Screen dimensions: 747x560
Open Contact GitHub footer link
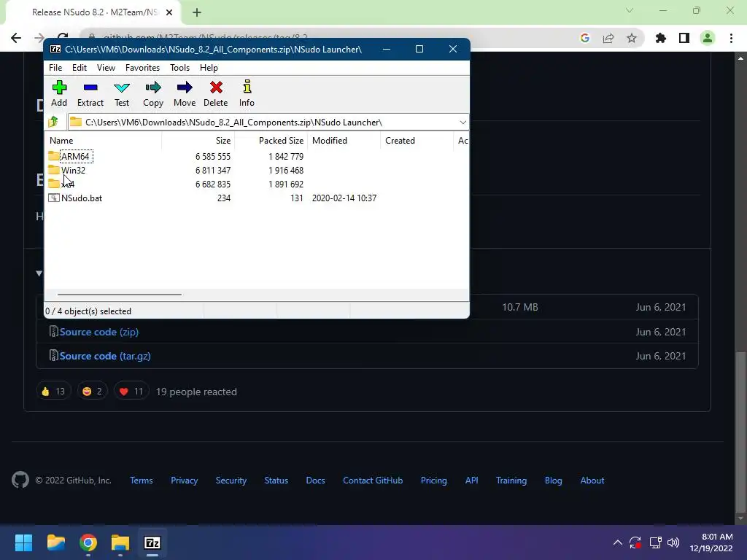(x=373, y=481)
